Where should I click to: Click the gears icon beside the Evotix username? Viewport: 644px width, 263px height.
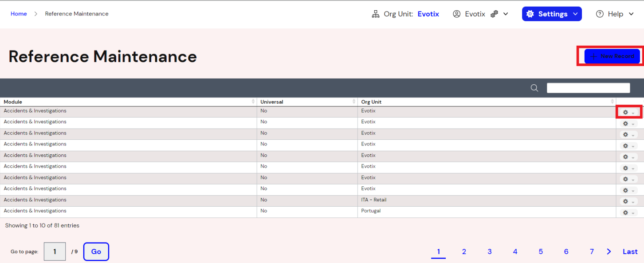494,13
